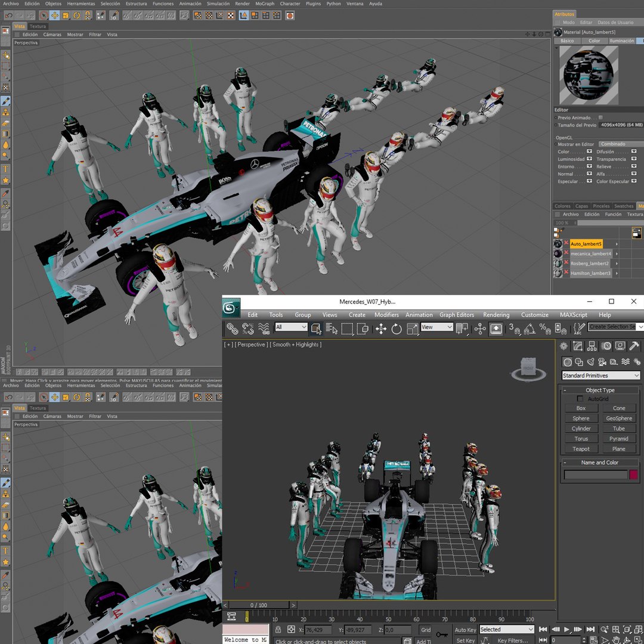The width and height of the screenshot is (644, 644).
Task: Click the Torus object type button
Action: 581,439
